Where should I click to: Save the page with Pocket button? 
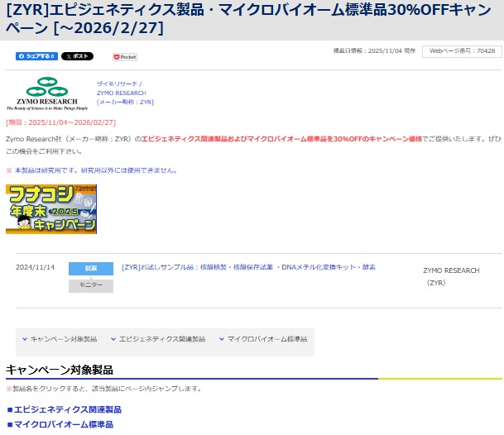click(125, 57)
